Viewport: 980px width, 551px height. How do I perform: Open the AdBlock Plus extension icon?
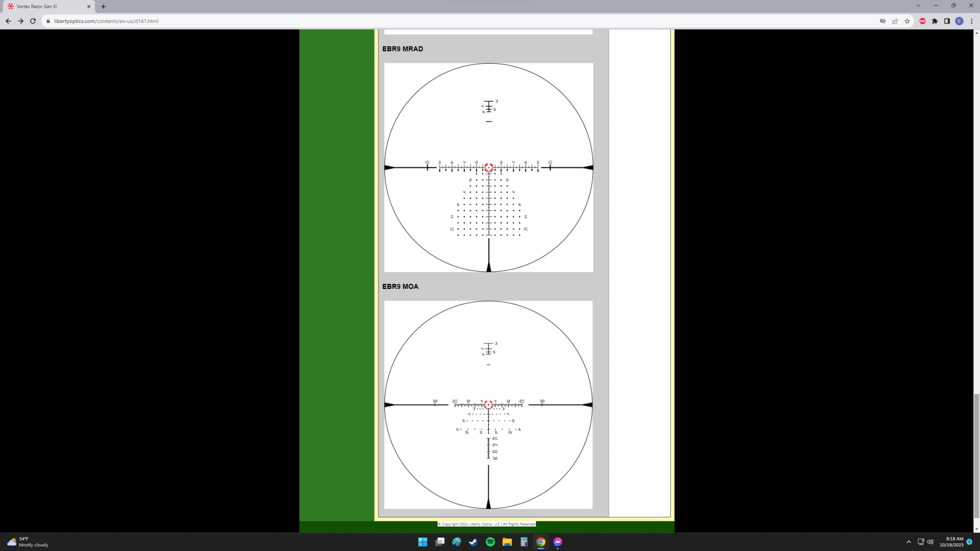click(923, 21)
